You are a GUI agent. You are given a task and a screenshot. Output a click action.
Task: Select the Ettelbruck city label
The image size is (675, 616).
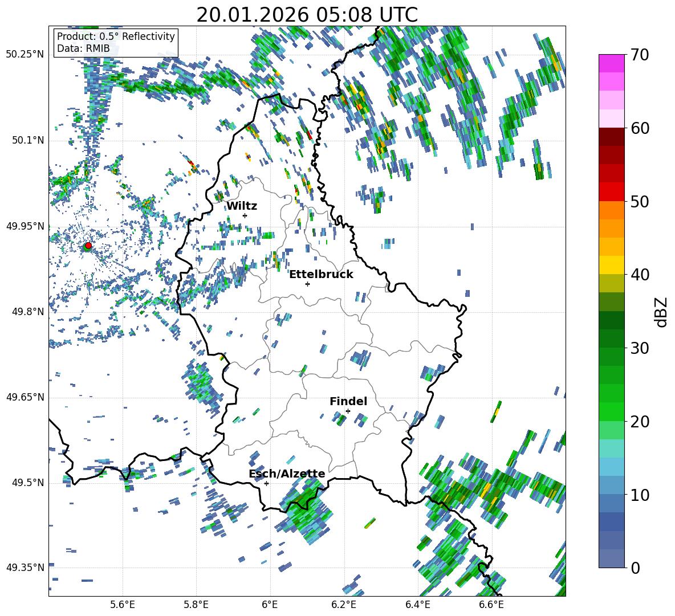pyautogui.click(x=321, y=275)
